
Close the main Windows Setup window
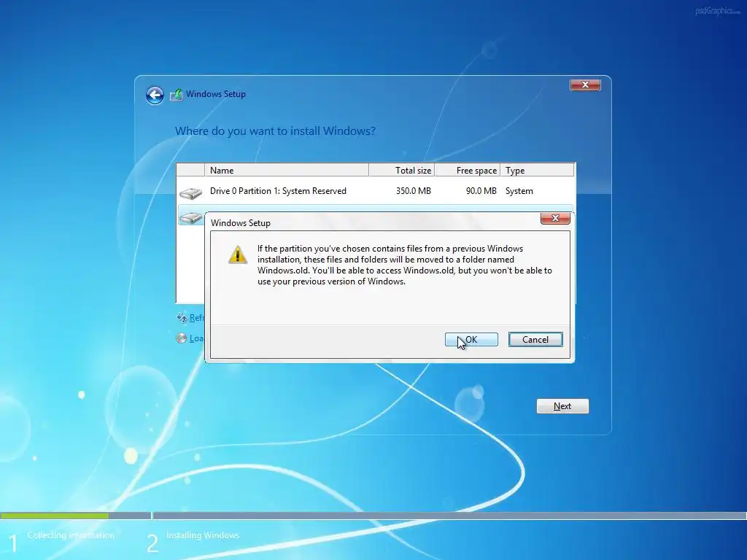tap(585, 85)
